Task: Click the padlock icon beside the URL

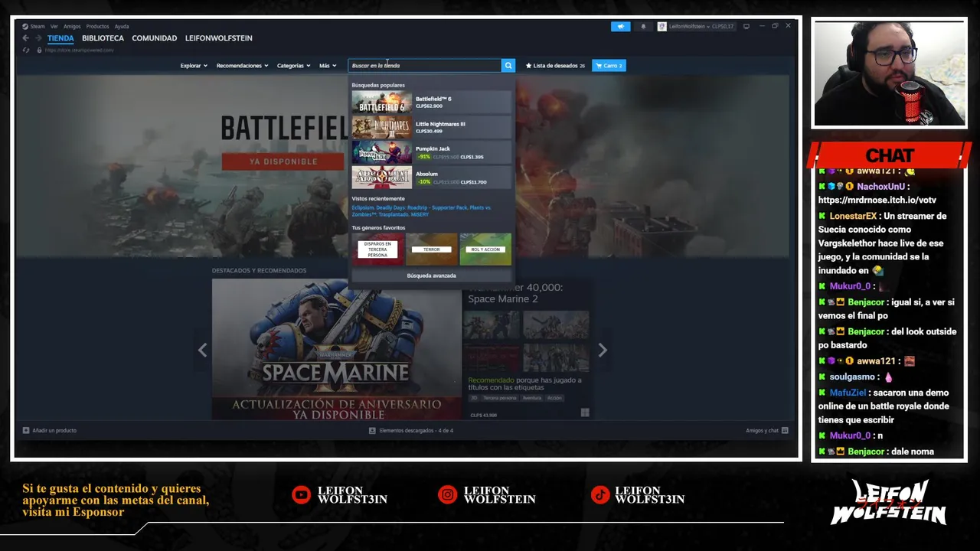Action: point(39,50)
